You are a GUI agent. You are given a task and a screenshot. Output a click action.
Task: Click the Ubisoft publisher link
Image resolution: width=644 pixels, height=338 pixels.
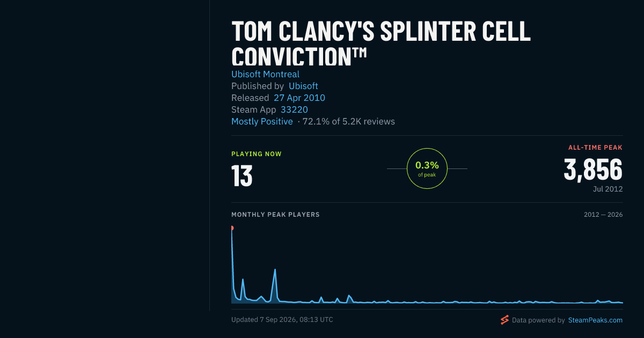coord(303,86)
